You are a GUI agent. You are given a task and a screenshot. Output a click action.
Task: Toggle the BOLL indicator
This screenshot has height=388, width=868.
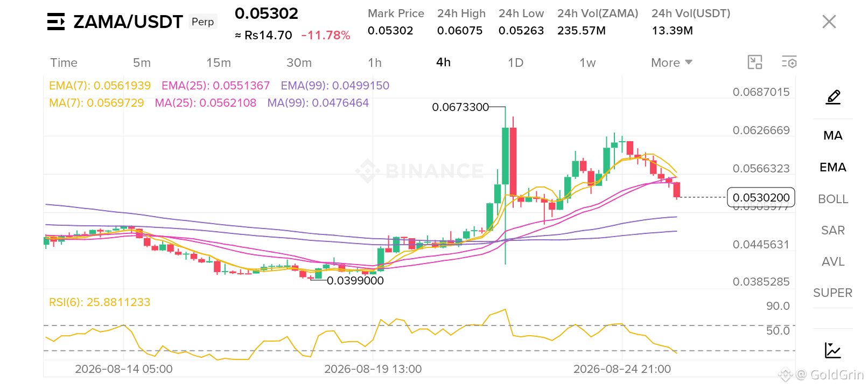coord(833,199)
